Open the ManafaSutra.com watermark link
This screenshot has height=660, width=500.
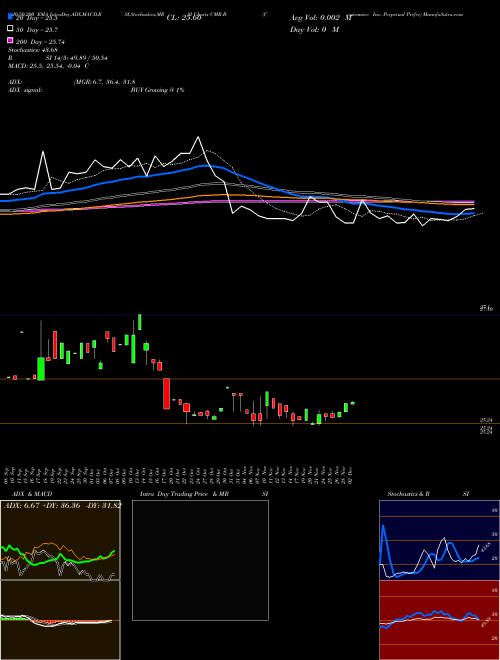coord(443,14)
